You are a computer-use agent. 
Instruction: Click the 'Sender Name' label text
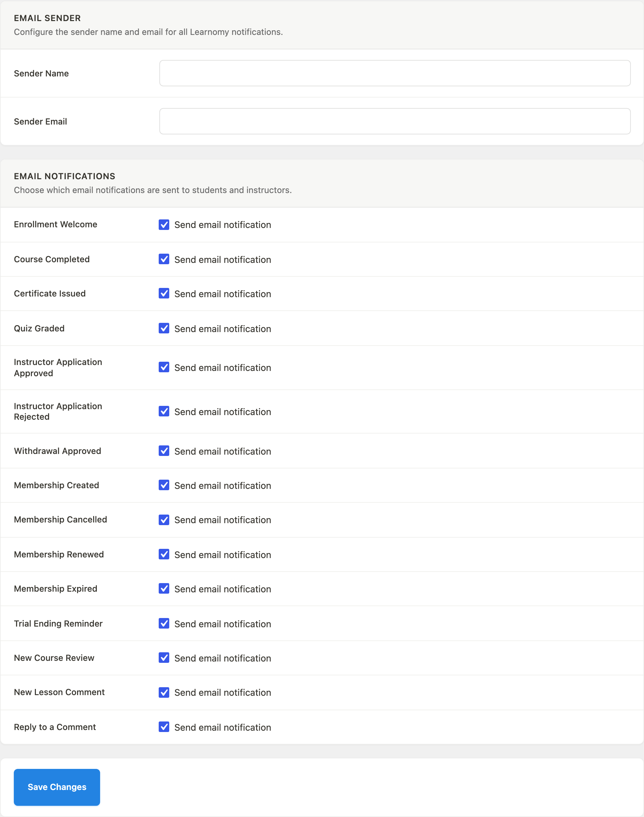click(41, 73)
